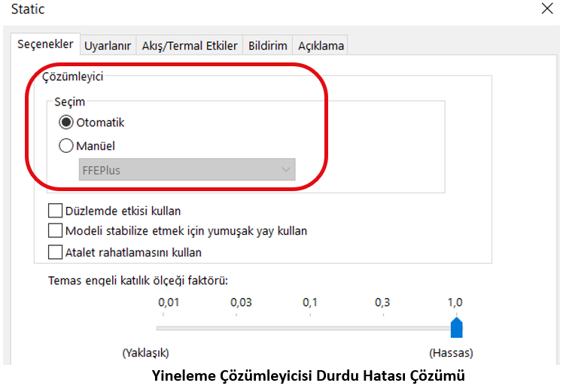Open the Uyarlanır tab

coord(108,46)
